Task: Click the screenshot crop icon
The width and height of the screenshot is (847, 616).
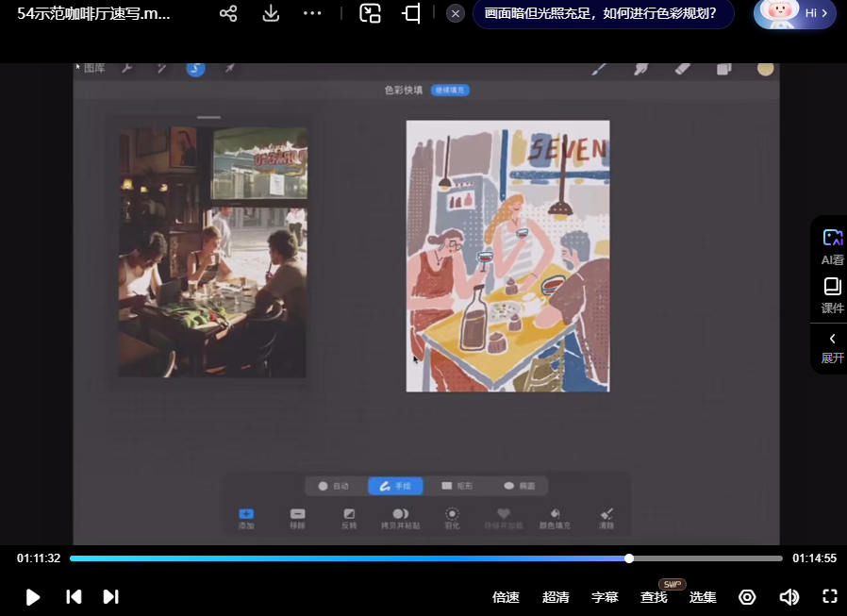Action: pyautogui.click(x=411, y=14)
